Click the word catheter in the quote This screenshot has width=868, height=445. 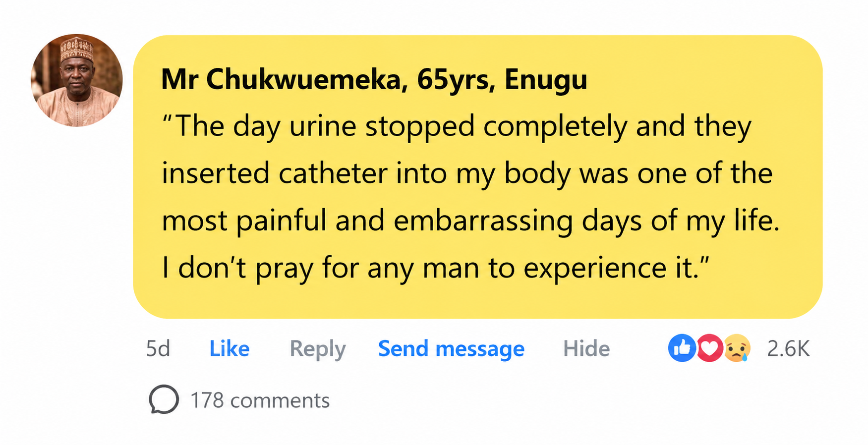(333, 173)
